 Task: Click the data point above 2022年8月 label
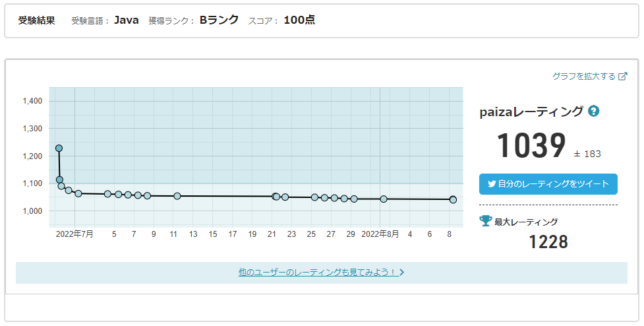click(384, 199)
